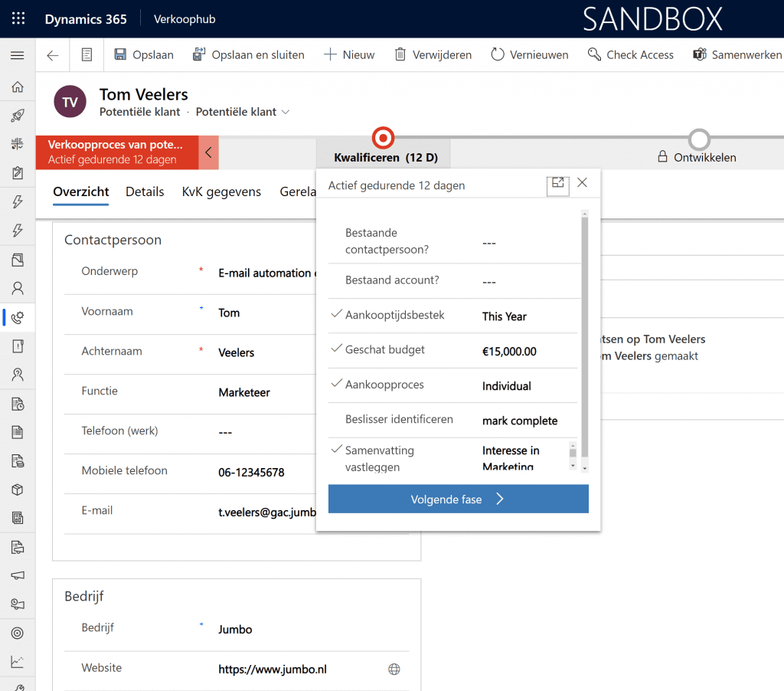This screenshot has width=784, height=691.
Task: Expand the Potentiële klant form selector chevron
Action: coord(286,112)
